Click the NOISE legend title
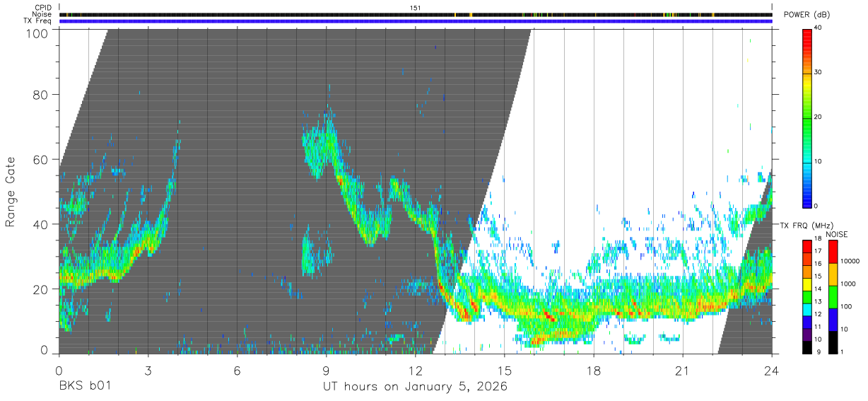868x401 pixels. pos(838,234)
